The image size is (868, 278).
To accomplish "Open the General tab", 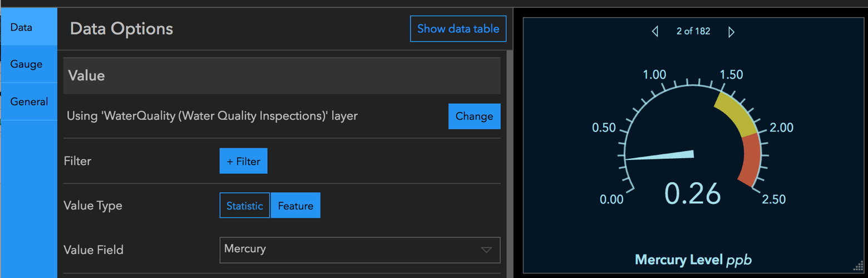I will (28, 101).
